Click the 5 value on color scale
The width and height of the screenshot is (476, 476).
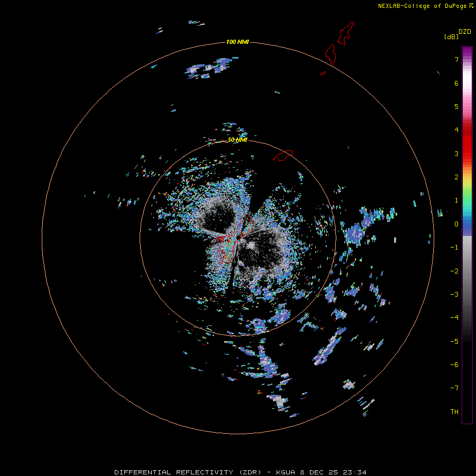click(x=456, y=106)
